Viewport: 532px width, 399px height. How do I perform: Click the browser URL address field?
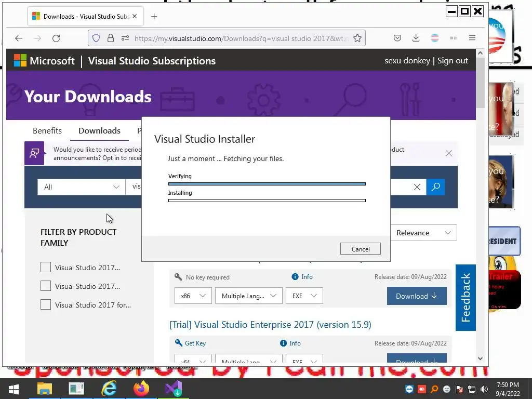[241, 38]
